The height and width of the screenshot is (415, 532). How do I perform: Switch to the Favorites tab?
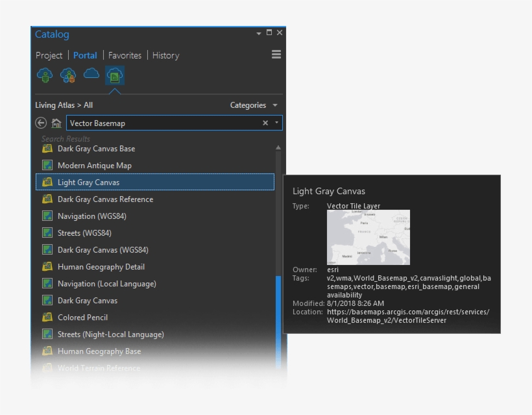click(x=125, y=55)
